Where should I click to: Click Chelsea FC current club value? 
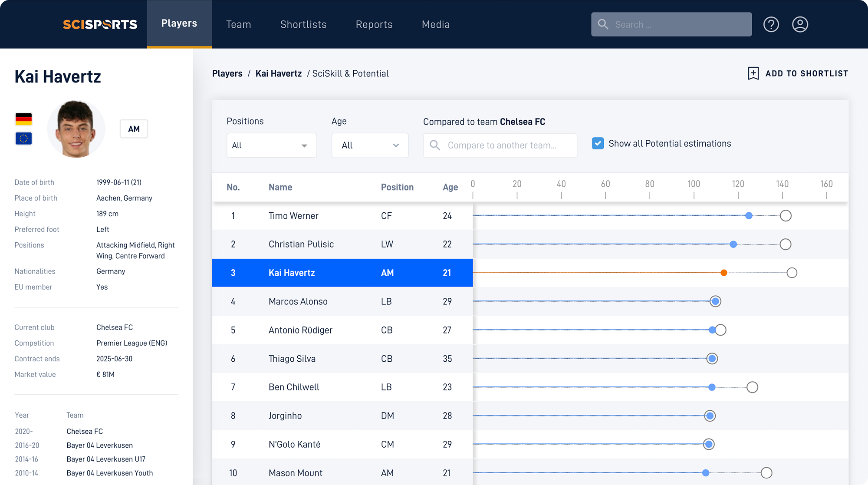pyautogui.click(x=115, y=327)
